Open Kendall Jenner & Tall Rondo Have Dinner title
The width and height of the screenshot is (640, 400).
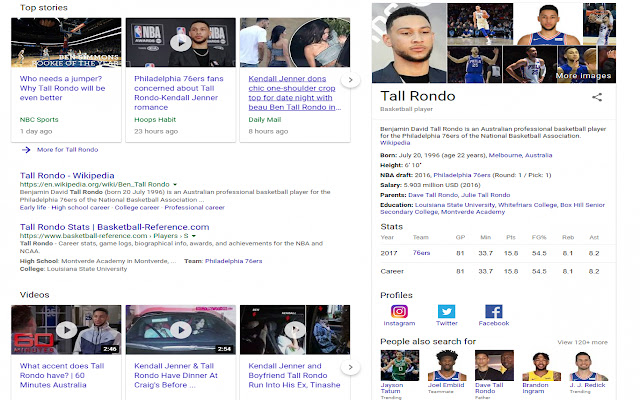(x=176, y=376)
